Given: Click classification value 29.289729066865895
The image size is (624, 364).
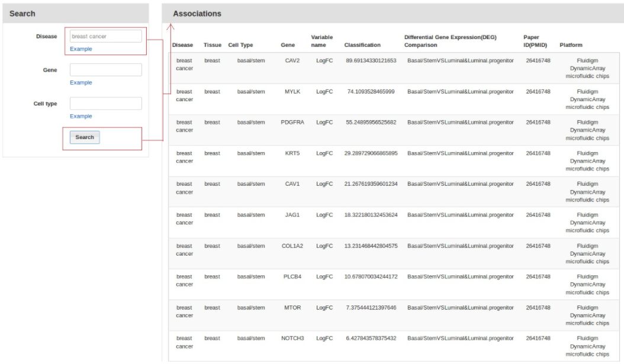Looking at the screenshot, I should tap(371, 153).
